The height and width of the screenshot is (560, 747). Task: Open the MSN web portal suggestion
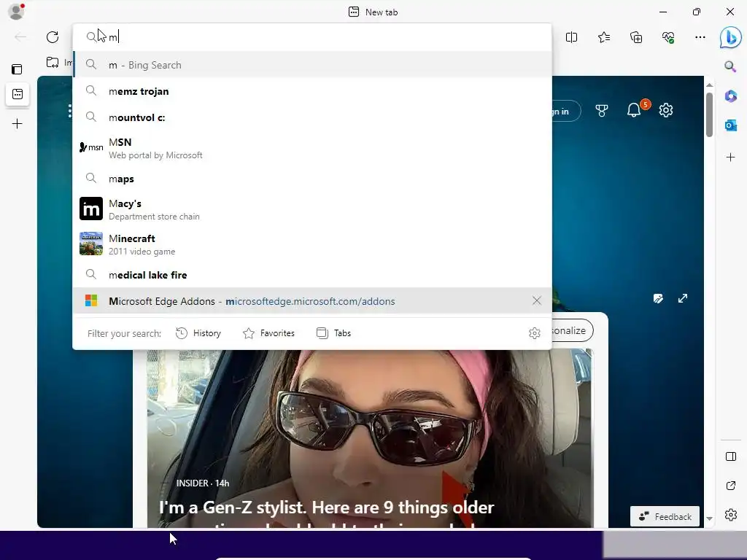[312, 148]
